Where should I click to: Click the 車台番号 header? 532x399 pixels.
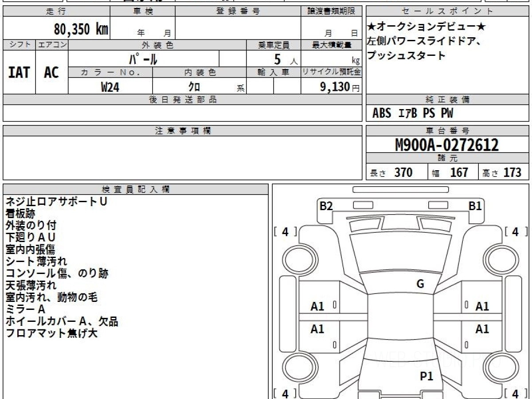point(447,131)
